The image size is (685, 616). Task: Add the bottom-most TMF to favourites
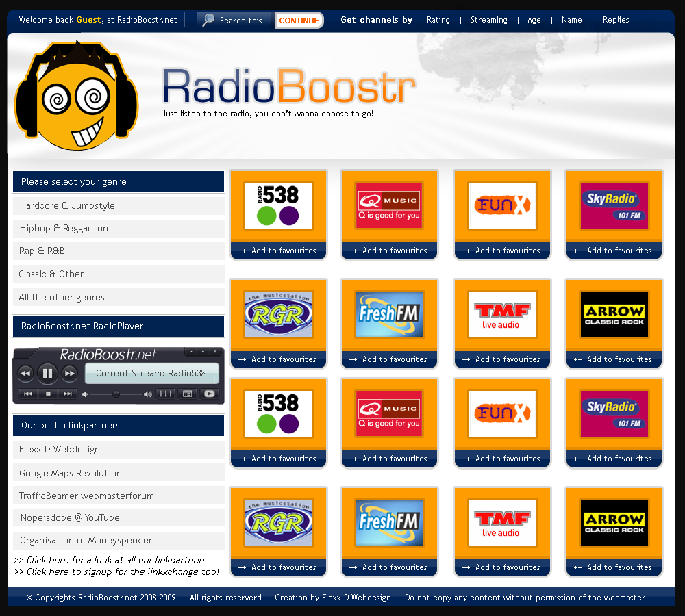point(502,567)
